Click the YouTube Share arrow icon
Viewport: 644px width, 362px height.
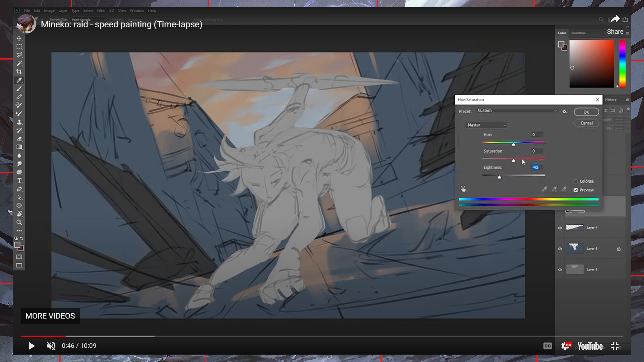[x=615, y=19]
